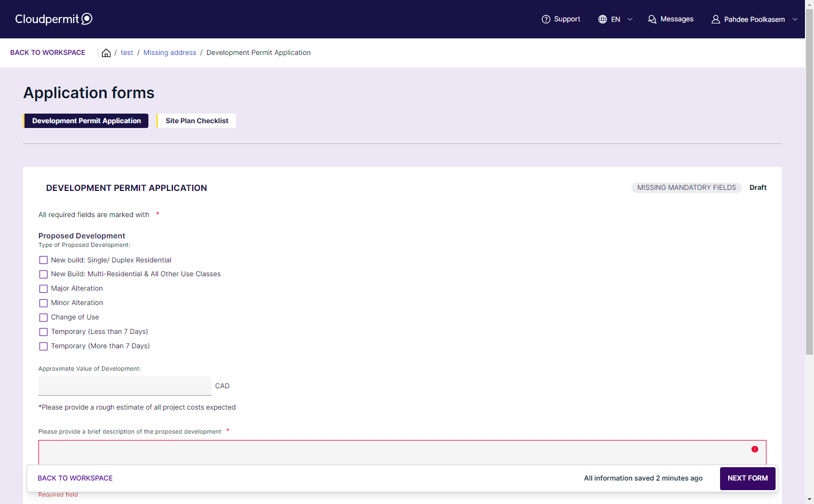Image resolution: width=814 pixels, height=504 pixels.
Task: Click the scrollbar down arrow
Action: pyautogui.click(x=809, y=500)
